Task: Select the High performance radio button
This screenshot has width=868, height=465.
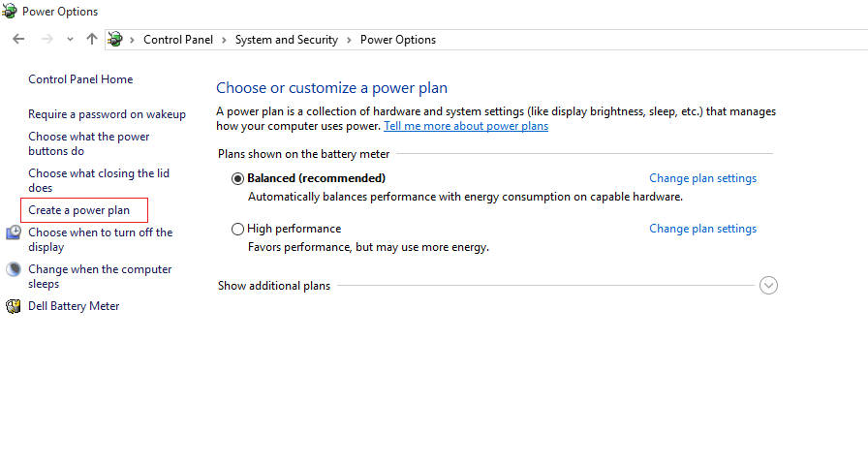Action: coord(237,230)
